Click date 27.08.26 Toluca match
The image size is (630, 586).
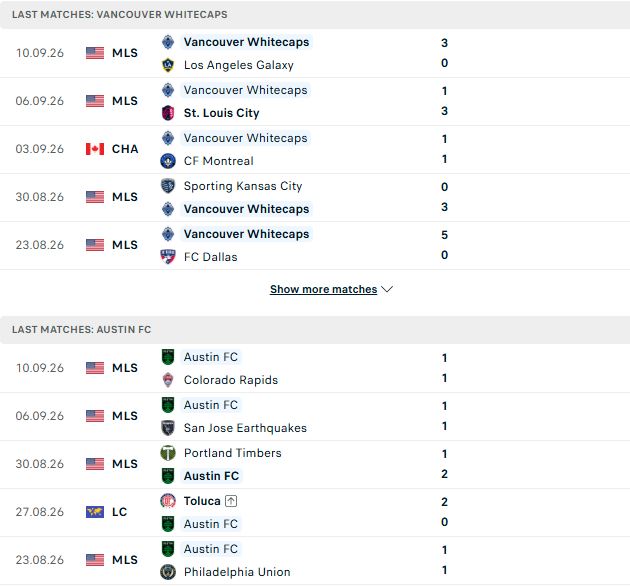click(40, 512)
